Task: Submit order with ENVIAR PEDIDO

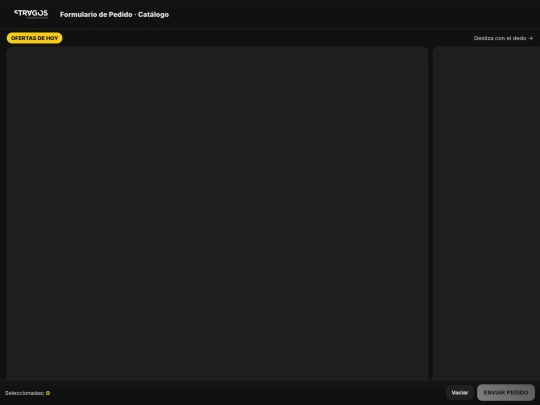Action: (506, 393)
